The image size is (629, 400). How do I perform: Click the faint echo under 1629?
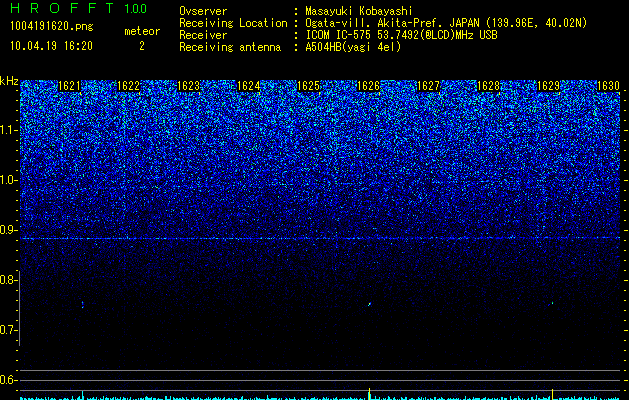coord(552,303)
